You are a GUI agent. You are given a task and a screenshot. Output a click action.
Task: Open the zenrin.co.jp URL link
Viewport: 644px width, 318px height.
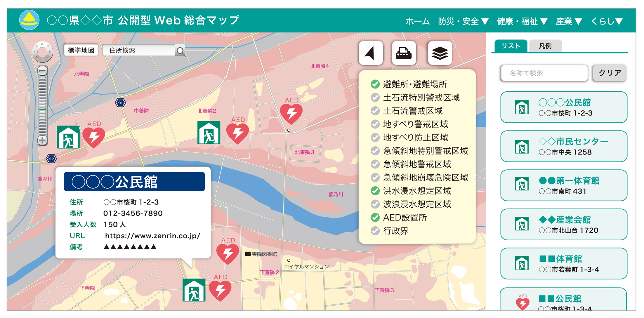[152, 236]
